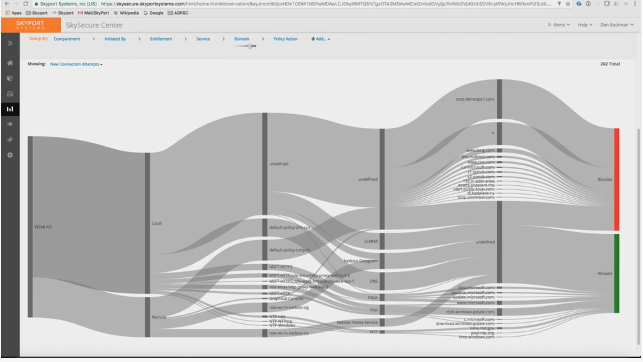Select the bar chart observation icon
The height and width of the screenshot is (362, 643).
tap(10, 109)
